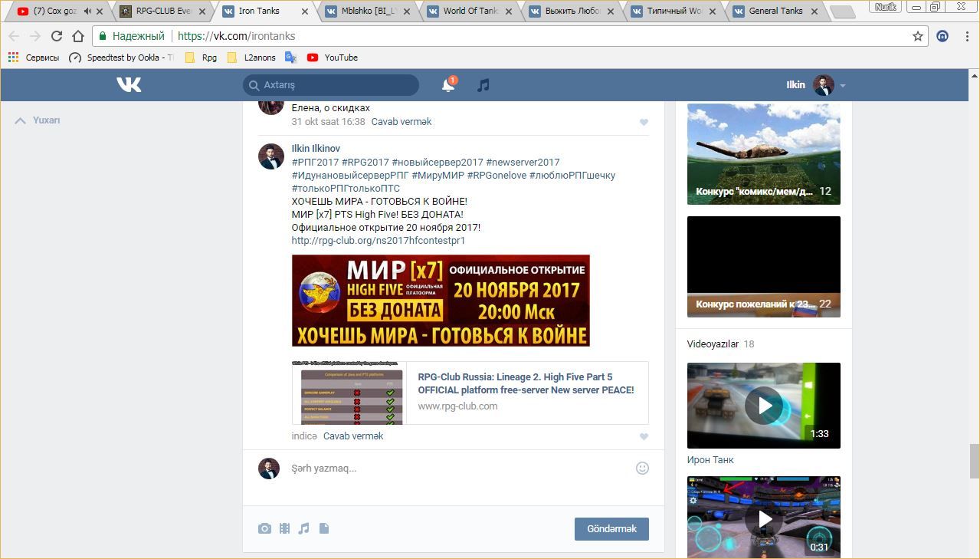Open the rpg-club.org contest link
The image size is (980, 559).
pyautogui.click(x=378, y=241)
